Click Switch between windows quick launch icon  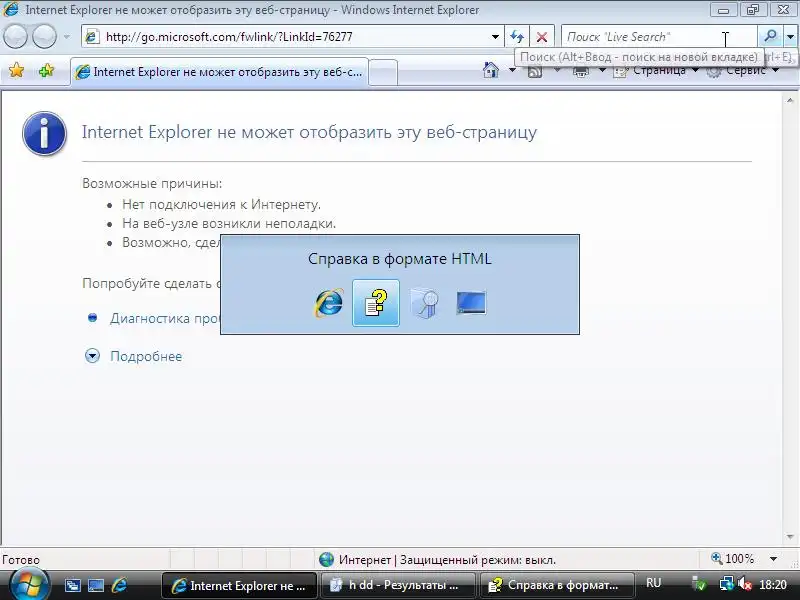pos(72,585)
